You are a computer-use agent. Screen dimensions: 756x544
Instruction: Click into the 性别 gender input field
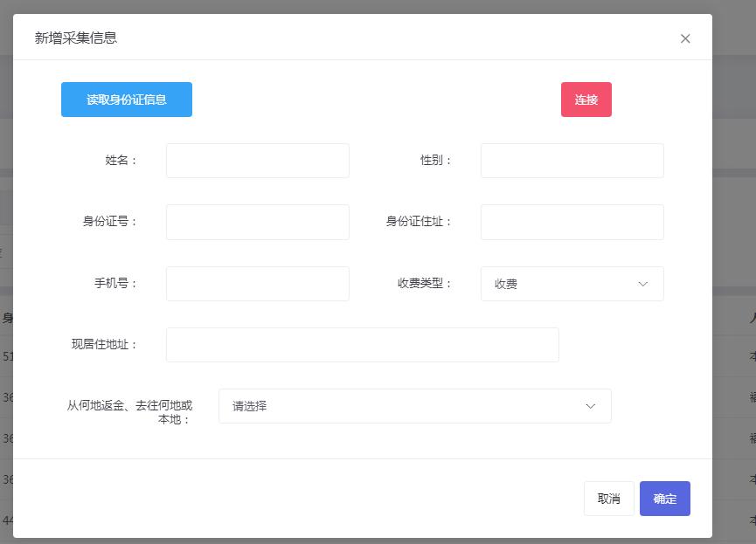click(x=572, y=161)
